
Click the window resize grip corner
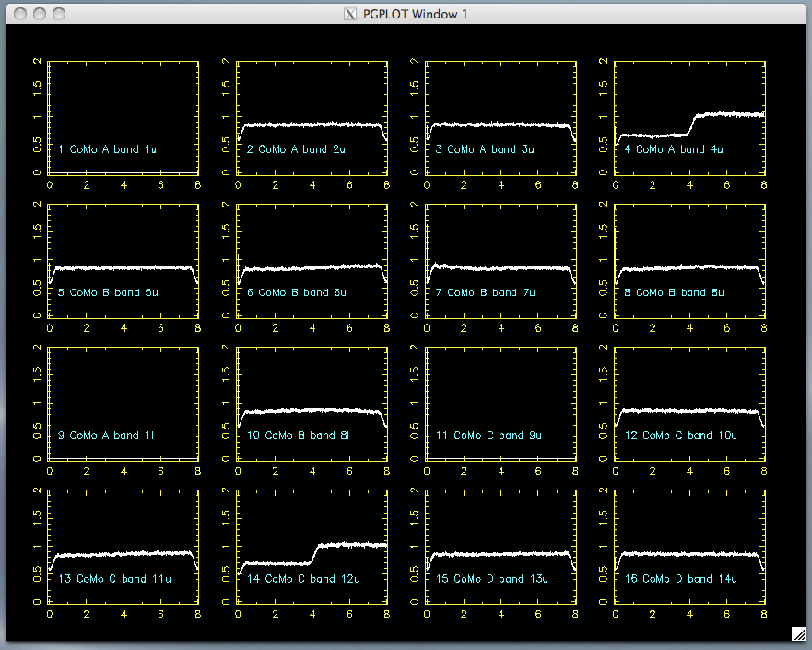799,633
